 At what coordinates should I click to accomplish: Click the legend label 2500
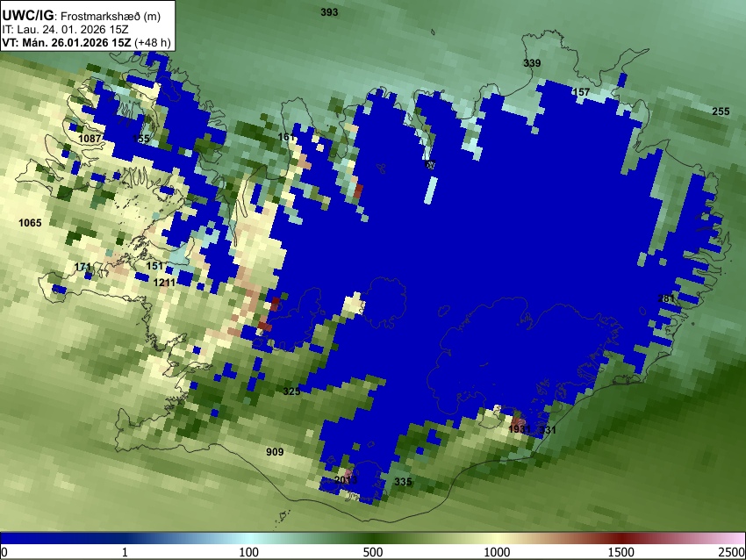click(732, 552)
